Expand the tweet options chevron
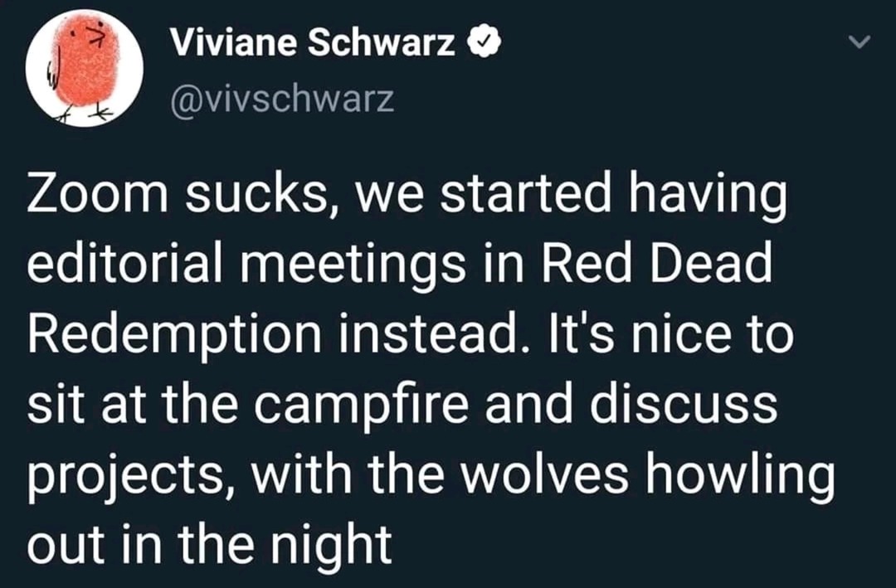896x588 pixels. [x=859, y=41]
